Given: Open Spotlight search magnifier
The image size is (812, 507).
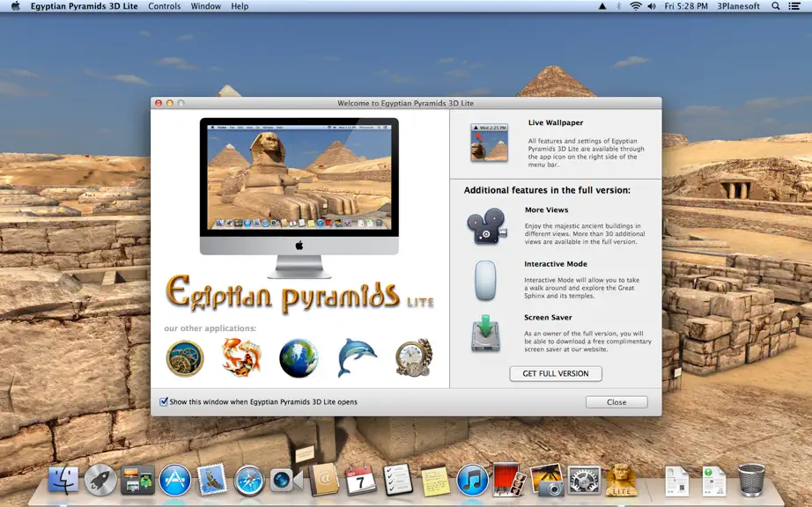Looking at the screenshot, I should (x=776, y=6).
